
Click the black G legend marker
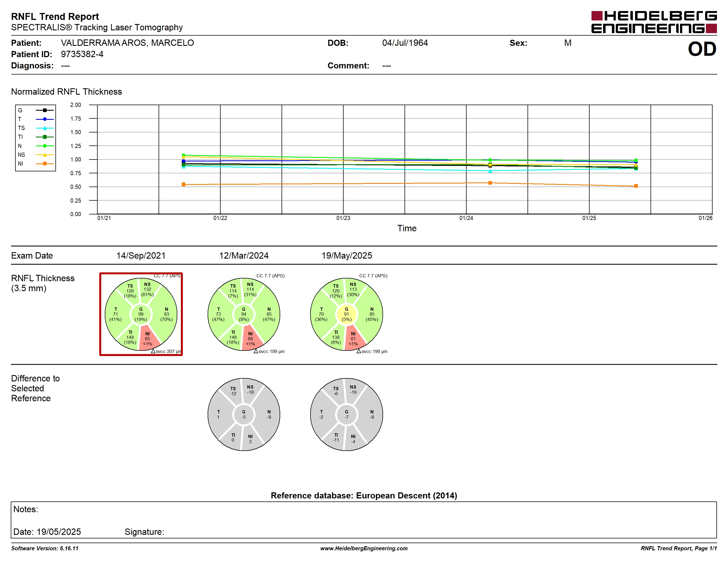(x=45, y=110)
